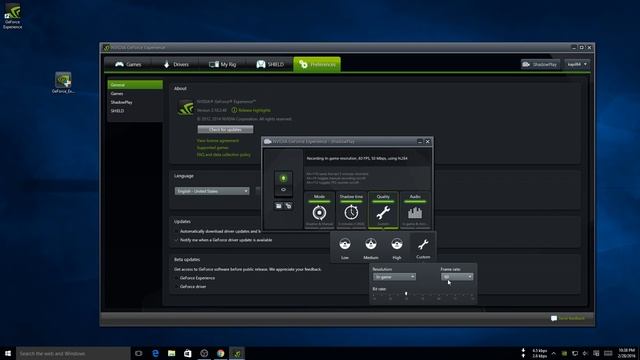
Task: Open the Supported games link
Action: [213, 148]
